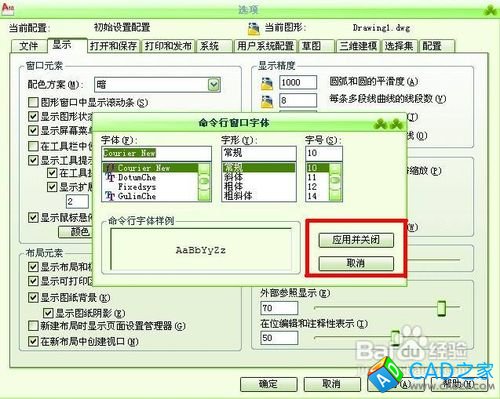
Task: Switch to the 用户系统配置 tab
Action: point(265,46)
